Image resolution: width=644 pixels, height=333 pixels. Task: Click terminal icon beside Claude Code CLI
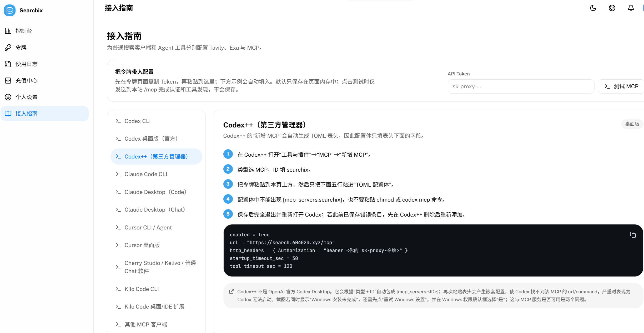[118, 174]
